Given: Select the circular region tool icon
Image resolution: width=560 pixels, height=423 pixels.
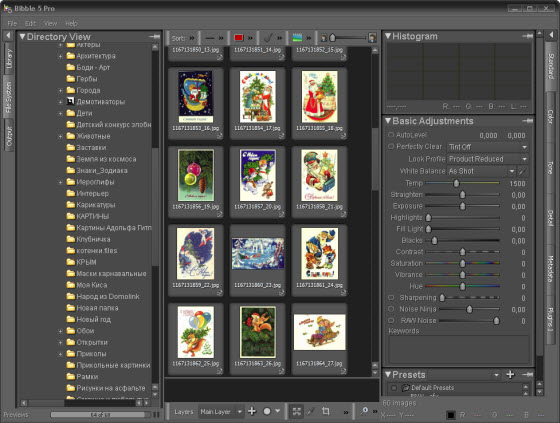Looking at the screenshot, I should 267,411.
